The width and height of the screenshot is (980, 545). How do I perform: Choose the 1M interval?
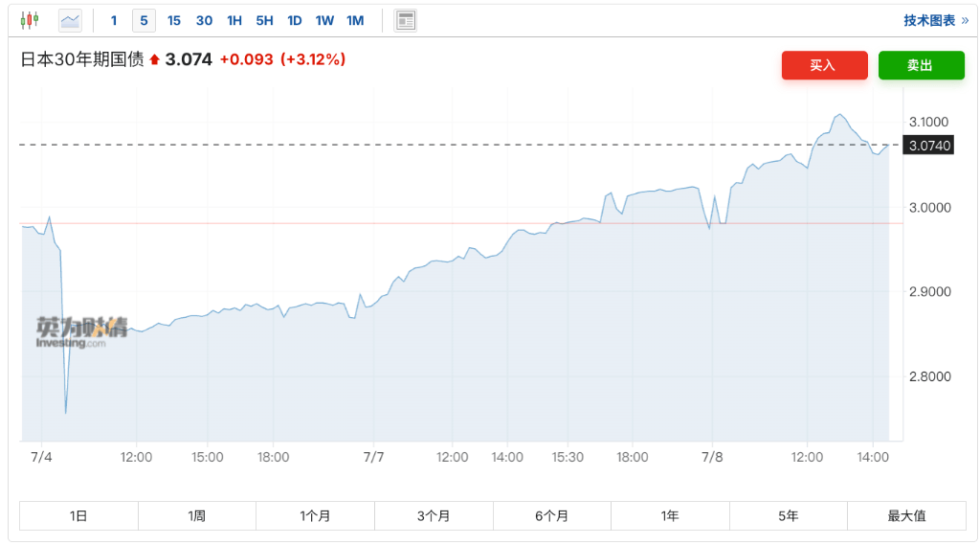355,20
